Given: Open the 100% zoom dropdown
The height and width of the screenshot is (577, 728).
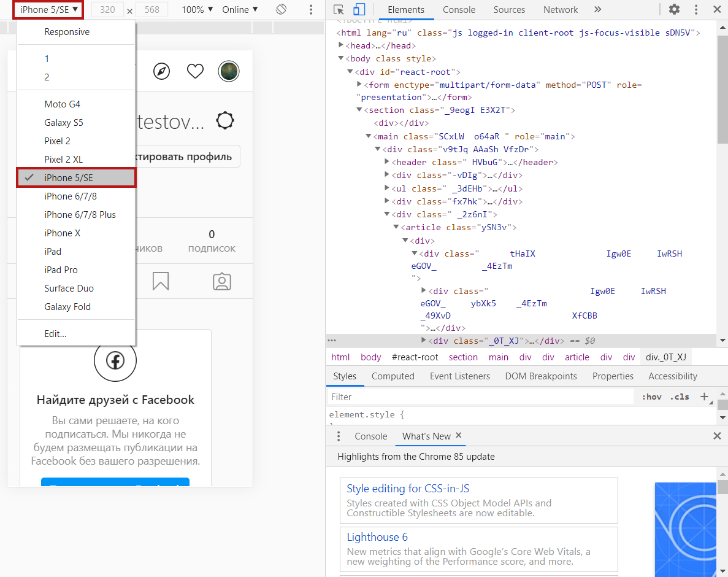Looking at the screenshot, I should pyautogui.click(x=197, y=10).
